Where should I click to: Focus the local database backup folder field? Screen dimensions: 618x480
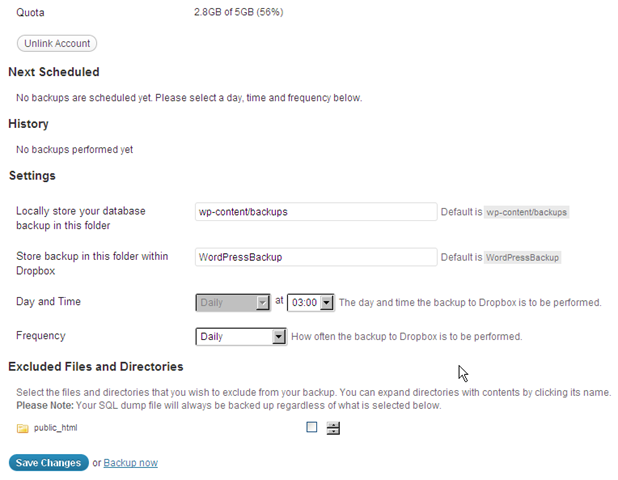(x=316, y=212)
